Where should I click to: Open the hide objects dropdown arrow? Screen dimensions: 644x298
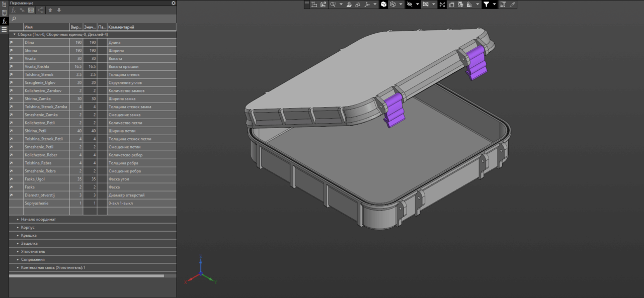point(418,5)
